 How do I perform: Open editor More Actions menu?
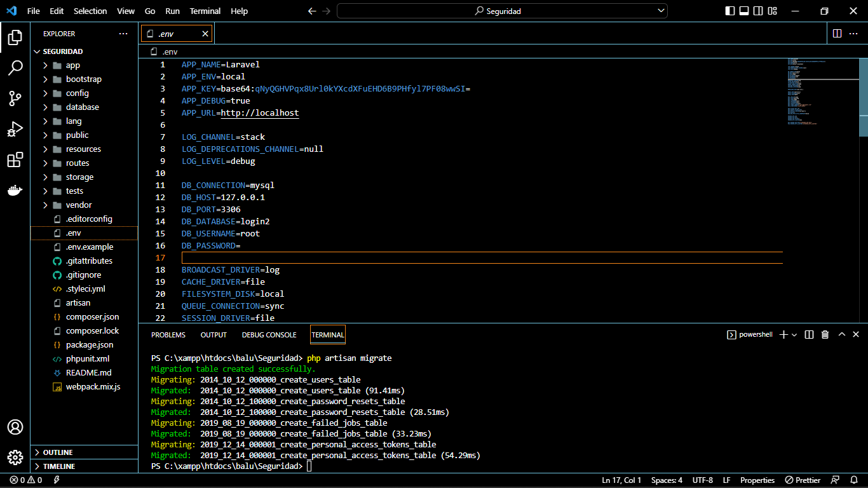[855, 34]
